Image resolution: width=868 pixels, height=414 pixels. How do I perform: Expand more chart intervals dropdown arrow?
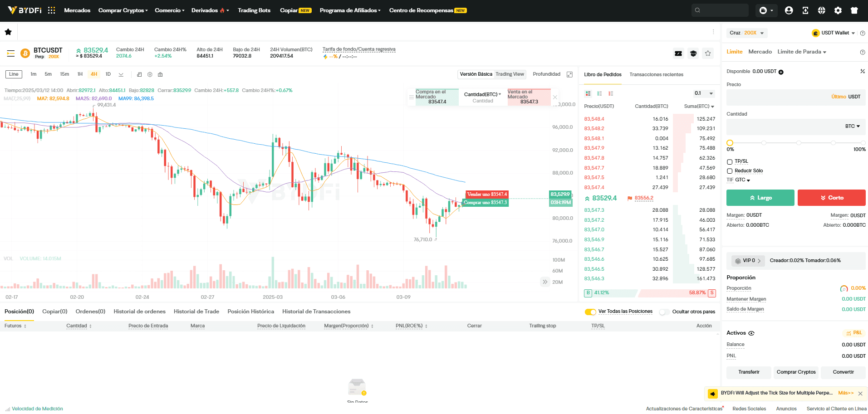click(x=121, y=74)
